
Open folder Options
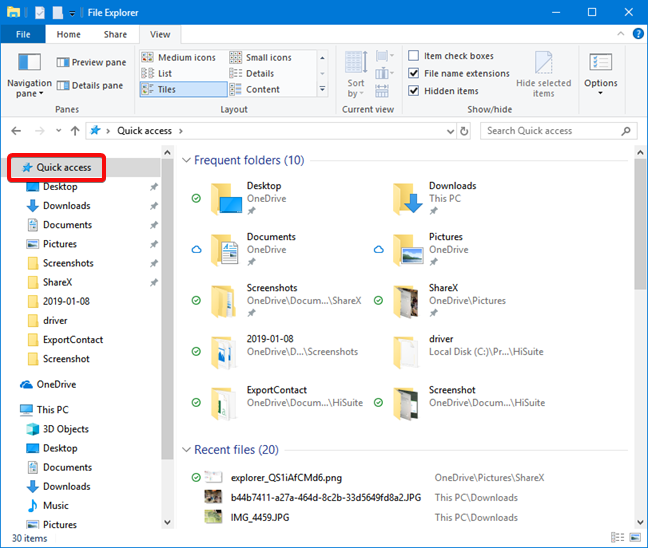[600, 74]
